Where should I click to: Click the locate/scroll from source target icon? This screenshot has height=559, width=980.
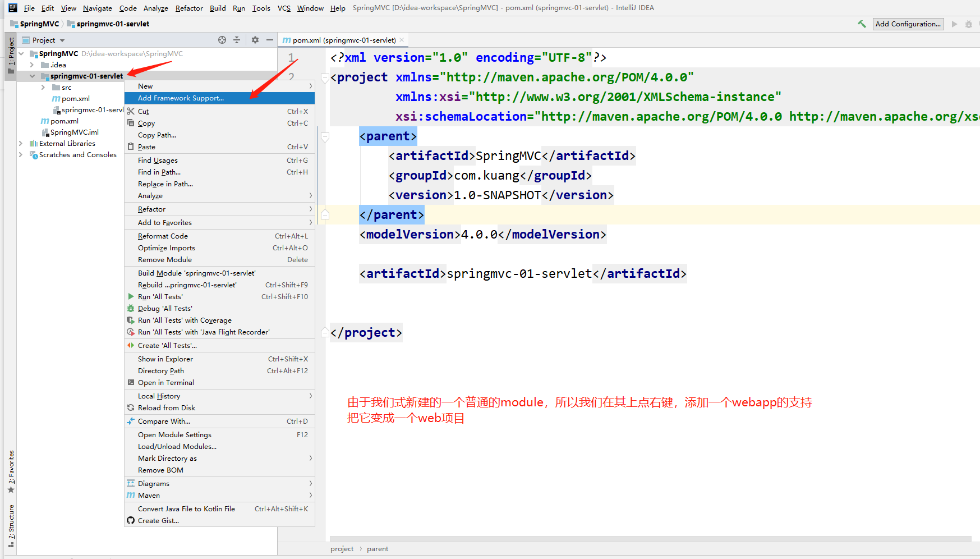point(222,40)
